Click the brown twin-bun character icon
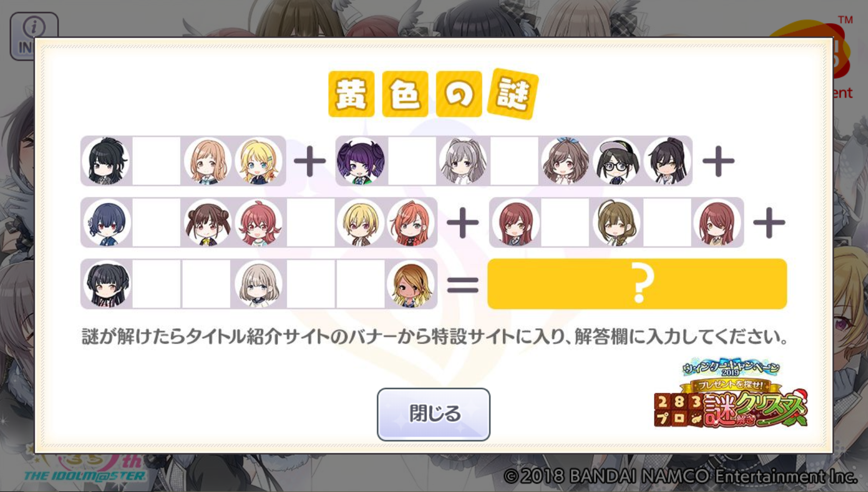 tap(207, 223)
